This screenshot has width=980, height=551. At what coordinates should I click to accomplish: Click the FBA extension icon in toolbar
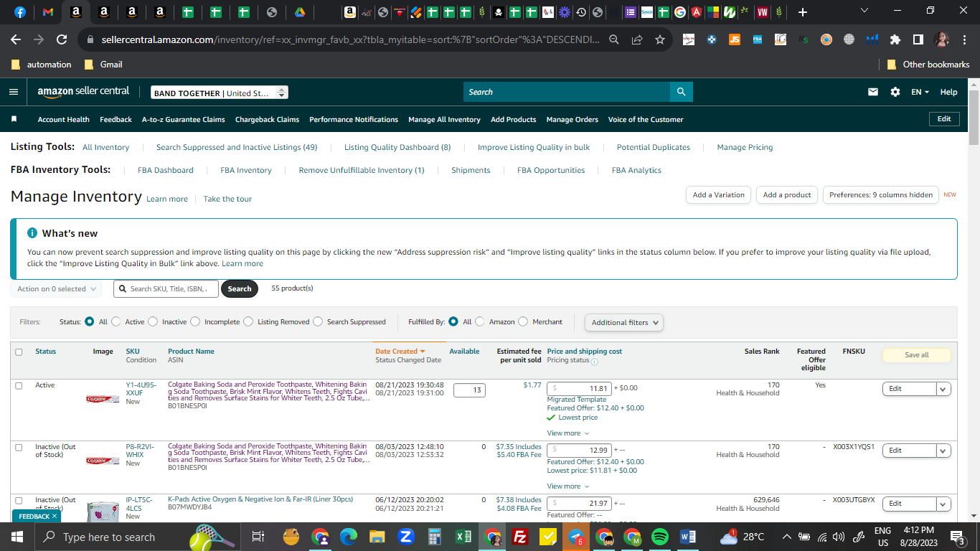tap(757, 39)
